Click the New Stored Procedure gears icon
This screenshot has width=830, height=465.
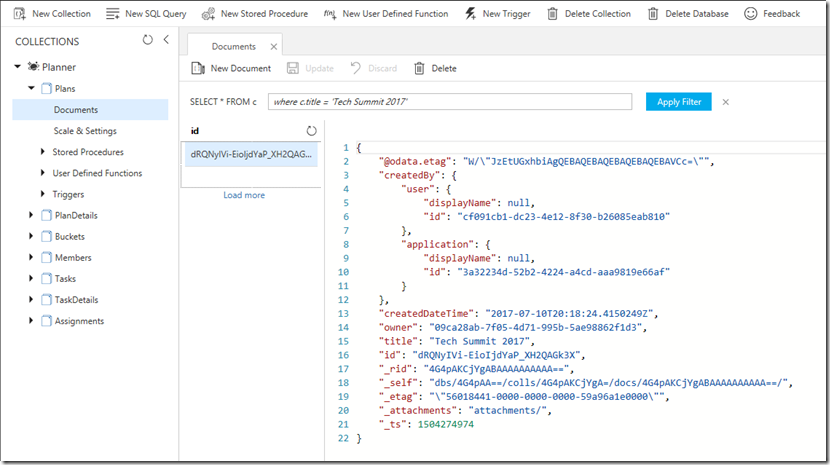(x=208, y=14)
